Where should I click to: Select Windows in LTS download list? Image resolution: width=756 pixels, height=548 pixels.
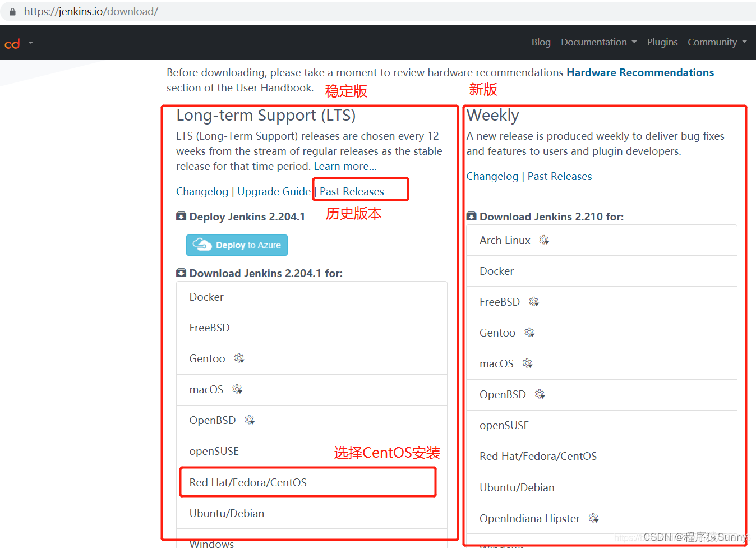pos(312,539)
